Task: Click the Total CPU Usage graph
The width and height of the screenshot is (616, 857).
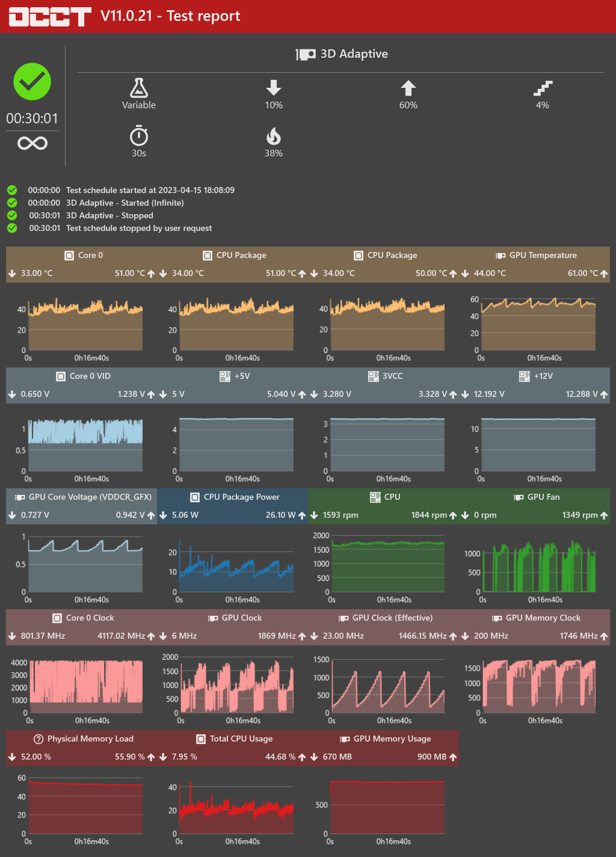Action: point(236,807)
